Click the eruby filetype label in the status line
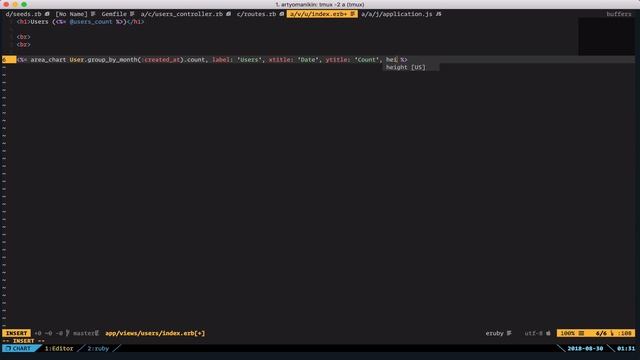This screenshot has width=640, height=360. (494, 333)
